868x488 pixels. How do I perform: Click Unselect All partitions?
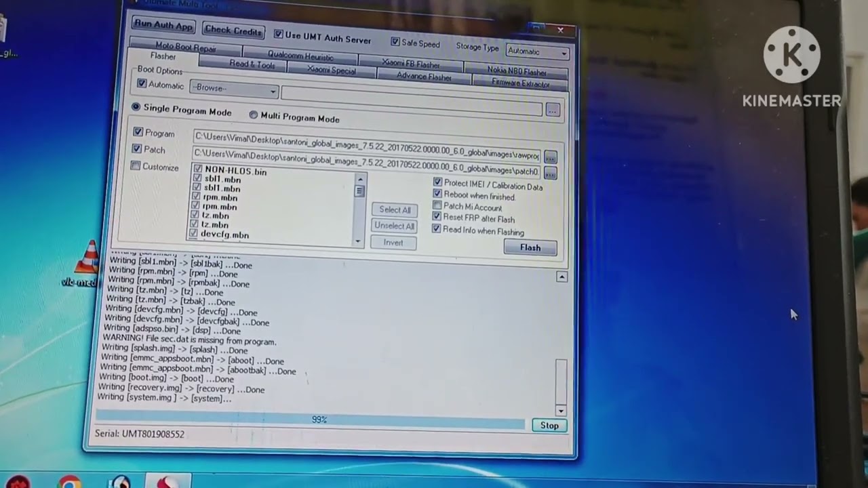tap(394, 226)
